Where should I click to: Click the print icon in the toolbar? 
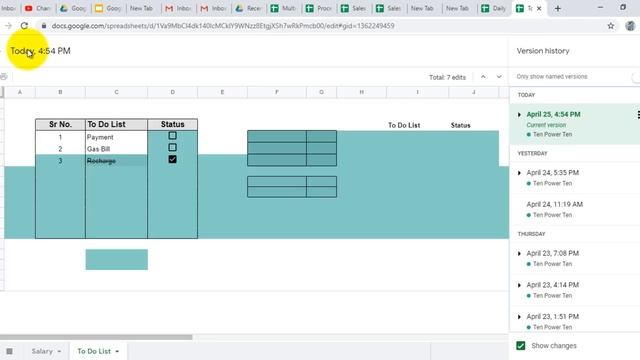pos(4,76)
